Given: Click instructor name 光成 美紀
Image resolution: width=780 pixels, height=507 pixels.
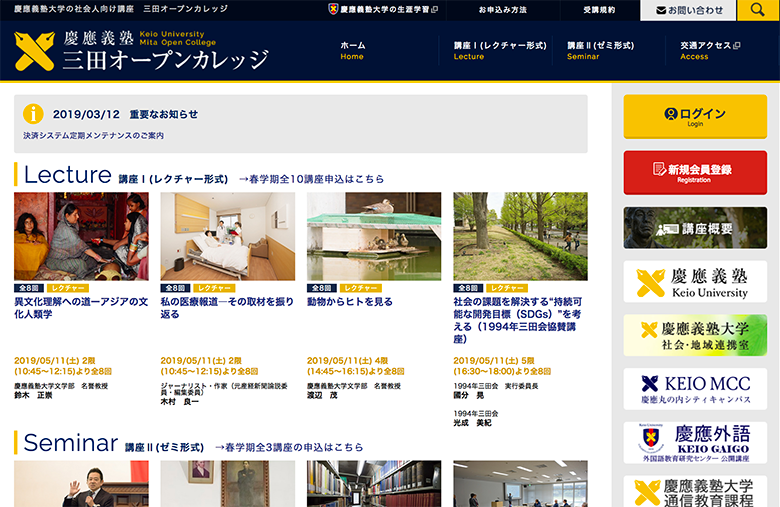Looking at the screenshot, I should (473, 423).
